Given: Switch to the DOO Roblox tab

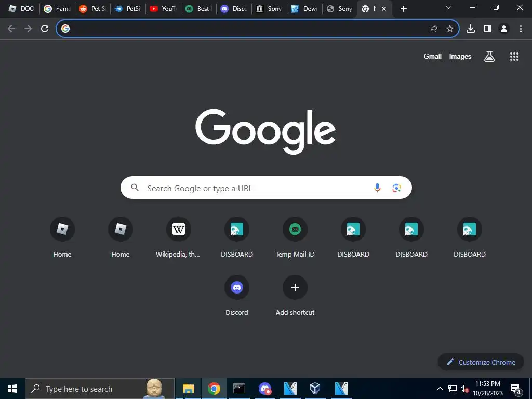Looking at the screenshot, I should (x=21, y=9).
